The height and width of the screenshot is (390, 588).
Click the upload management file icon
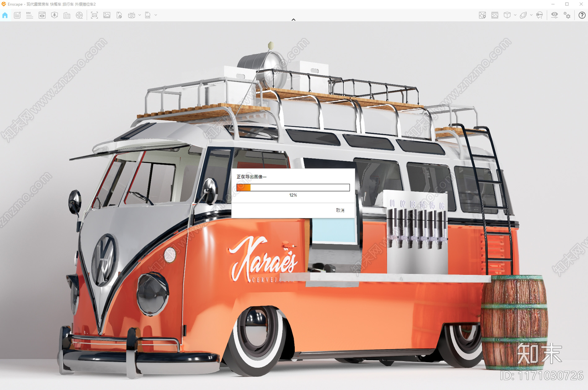coord(119,15)
